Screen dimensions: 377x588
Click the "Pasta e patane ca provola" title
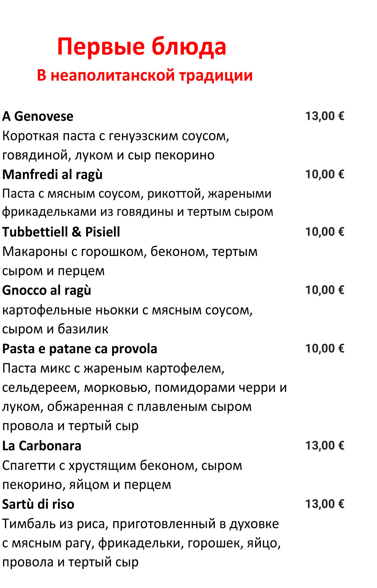[80, 349]
